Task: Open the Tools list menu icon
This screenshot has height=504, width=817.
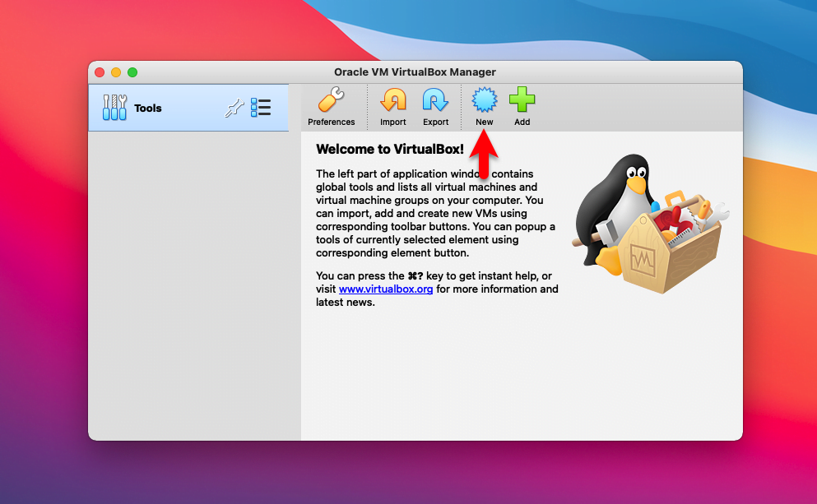Action: 261,108
